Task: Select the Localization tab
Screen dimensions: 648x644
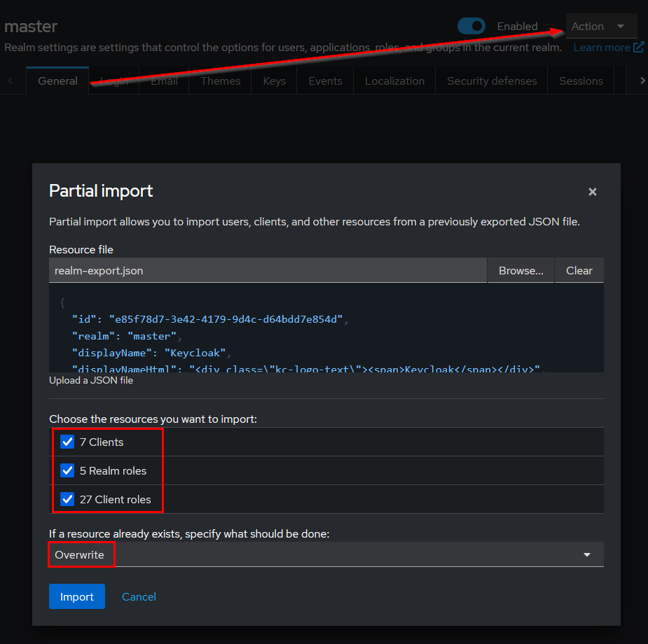Action: click(394, 80)
